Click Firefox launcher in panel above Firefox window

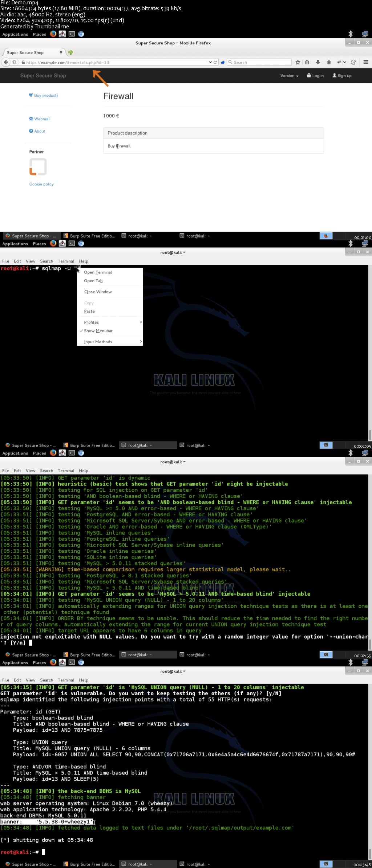tap(53, 34)
